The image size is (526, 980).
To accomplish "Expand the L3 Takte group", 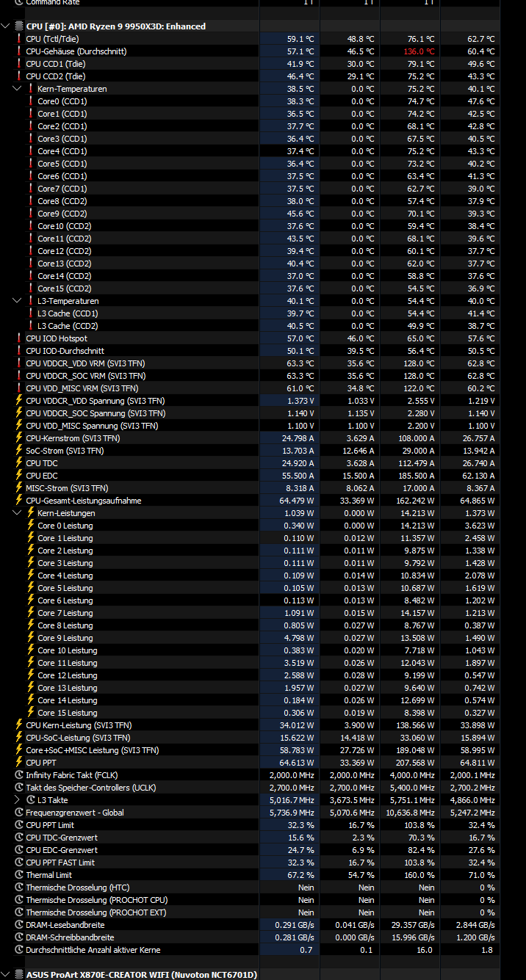I will point(18,800).
